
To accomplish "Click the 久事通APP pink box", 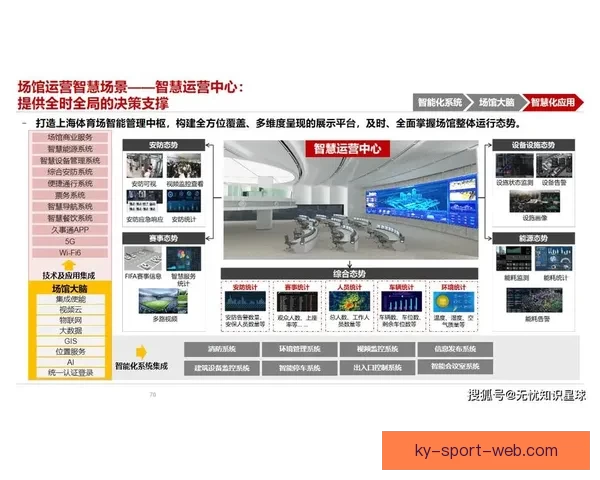I will [70, 230].
